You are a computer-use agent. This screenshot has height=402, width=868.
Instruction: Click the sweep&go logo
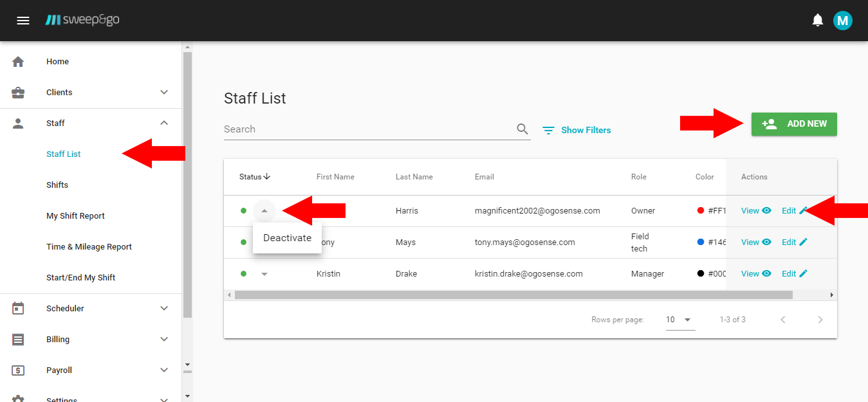82,20
